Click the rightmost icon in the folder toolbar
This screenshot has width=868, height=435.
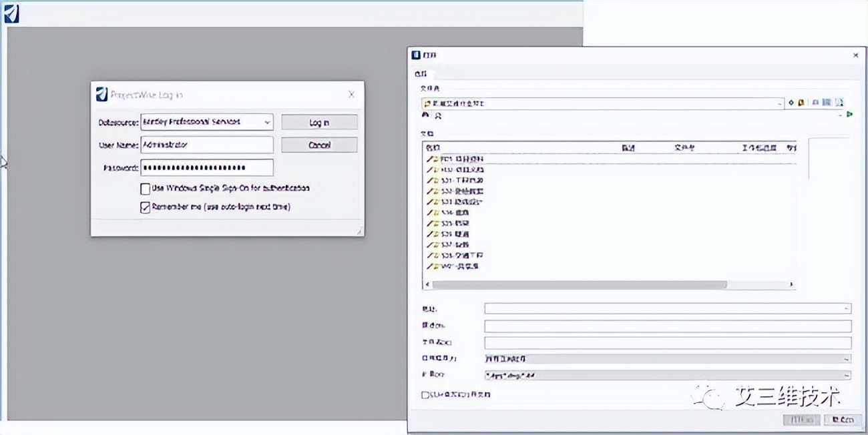tap(840, 103)
